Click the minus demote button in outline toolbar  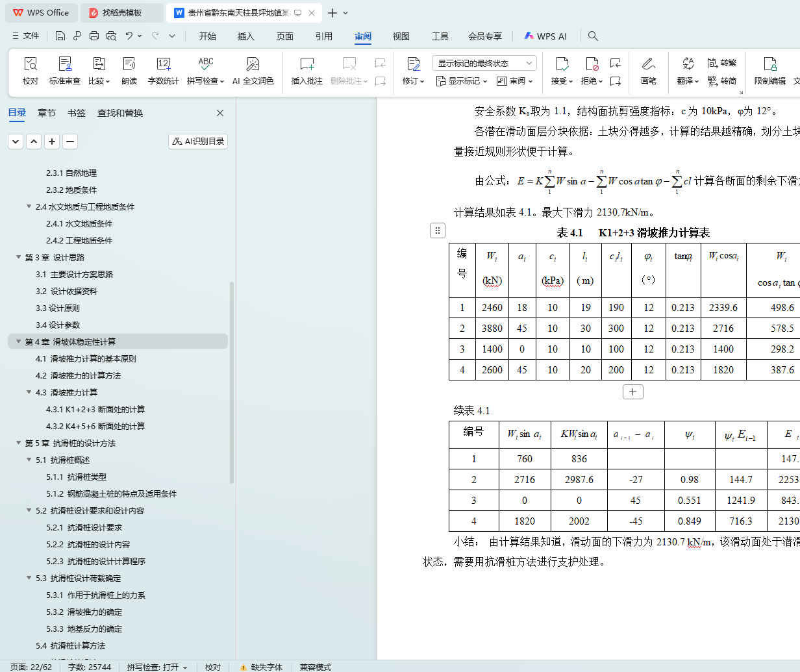pos(70,141)
